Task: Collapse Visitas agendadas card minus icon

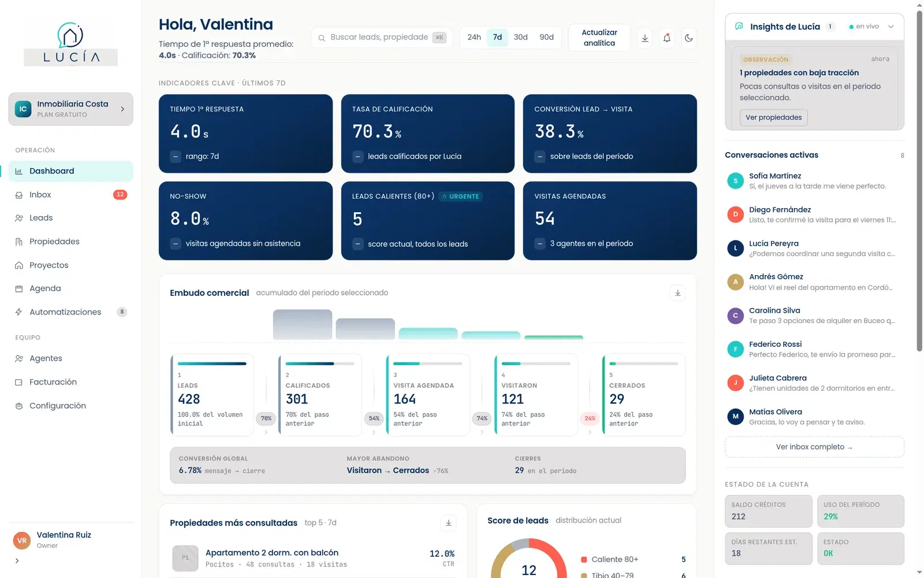Action: click(x=540, y=244)
